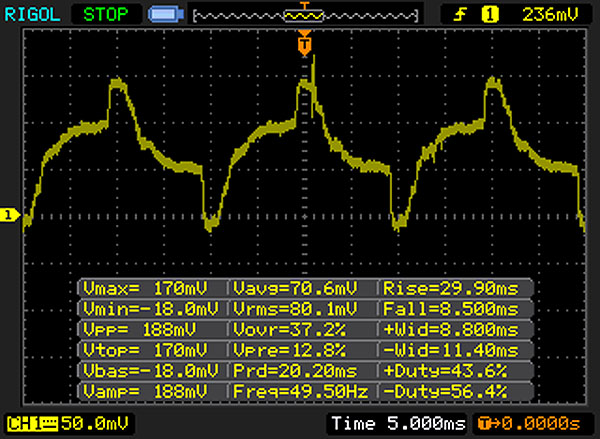
Task: Click the Vbas=-18.0mV measurement
Action: 153,371
